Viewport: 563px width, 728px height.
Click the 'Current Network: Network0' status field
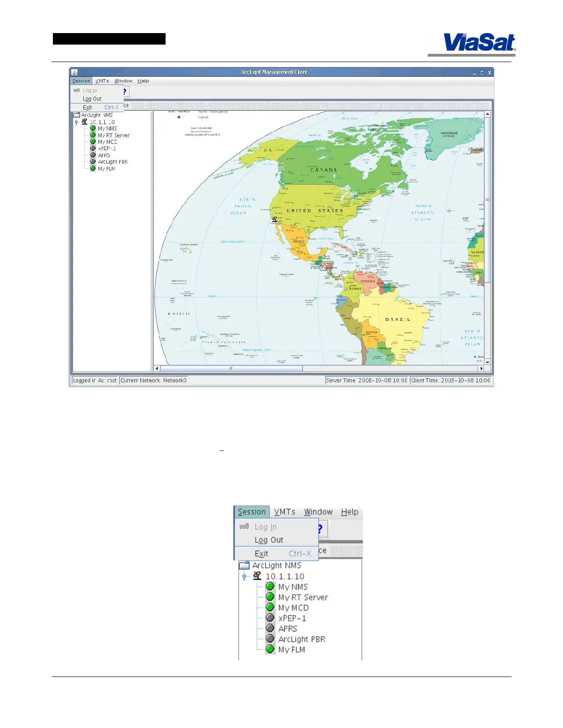(154, 381)
